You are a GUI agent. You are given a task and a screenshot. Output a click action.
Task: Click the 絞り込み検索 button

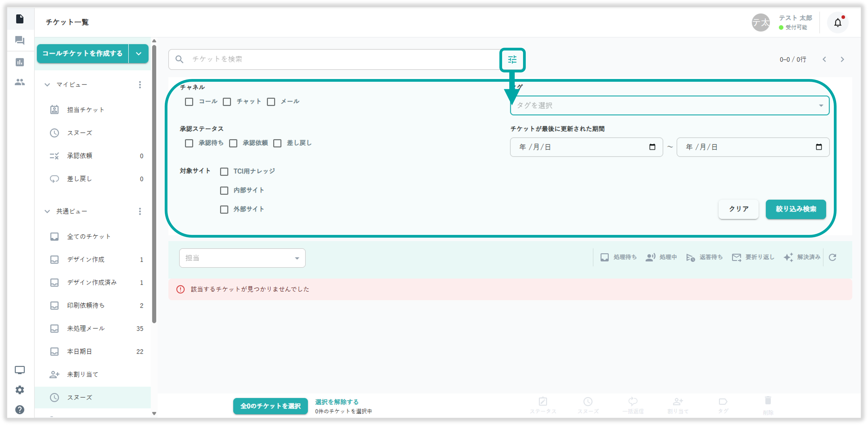[x=796, y=209]
